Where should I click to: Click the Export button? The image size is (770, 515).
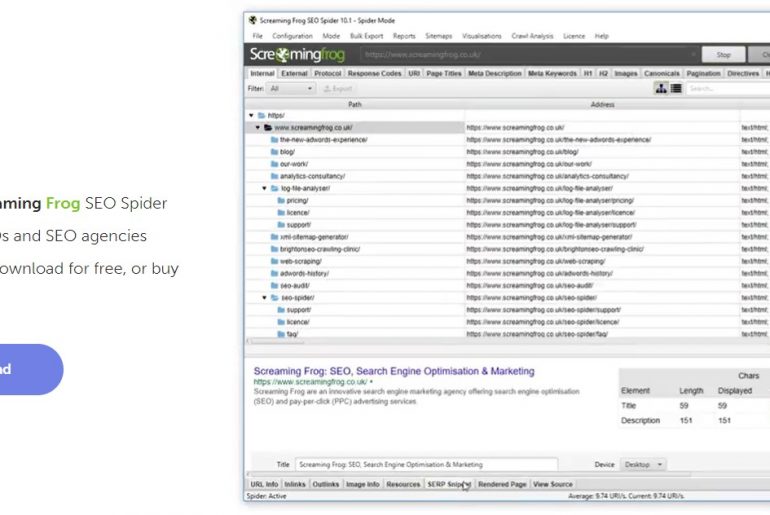(338, 89)
